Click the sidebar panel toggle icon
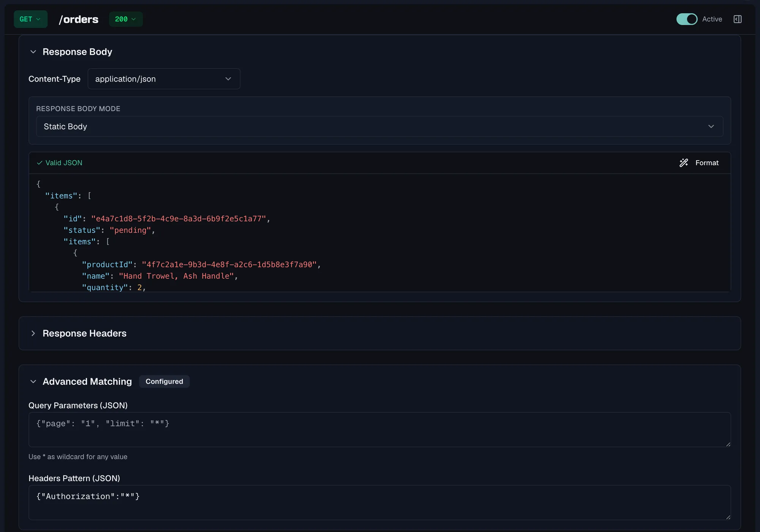The width and height of the screenshot is (760, 532). click(x=738, y=19)
